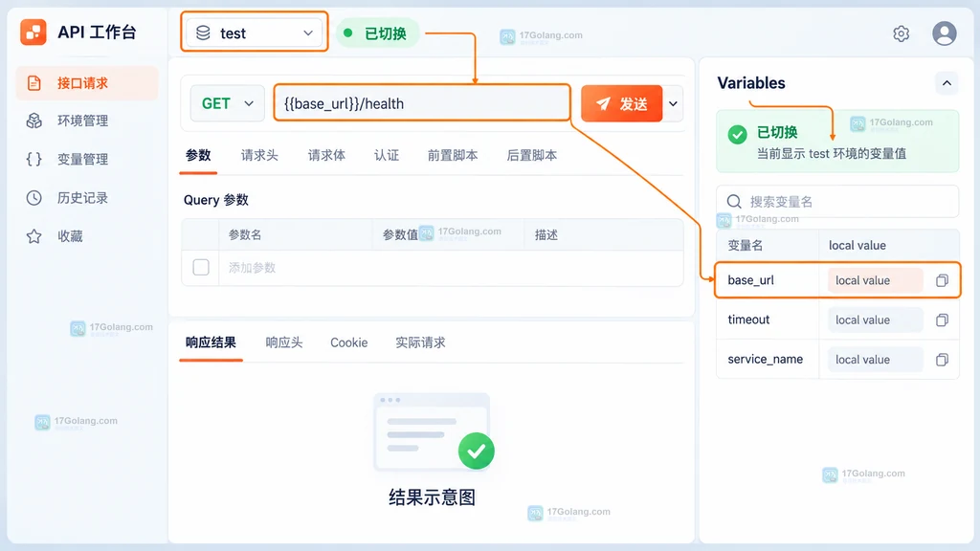Copy the service_name variable value
This screenshot has width=980, height=551.
click(x=942, y=360)
